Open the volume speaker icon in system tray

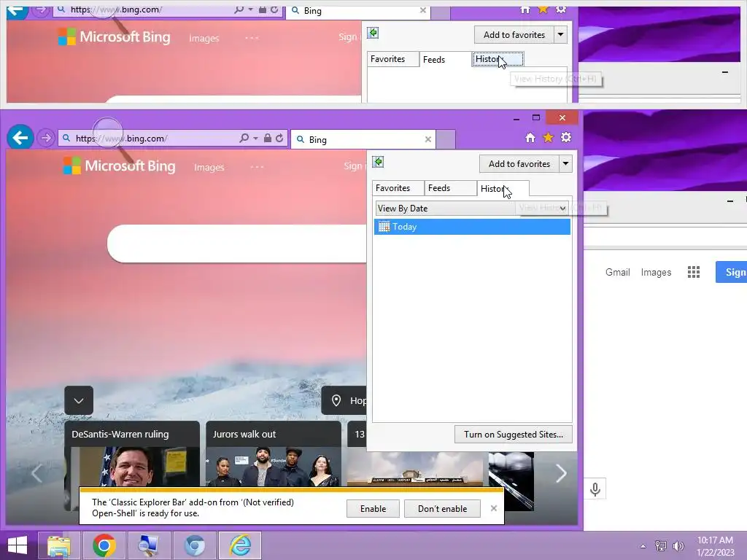pos(678,545)
